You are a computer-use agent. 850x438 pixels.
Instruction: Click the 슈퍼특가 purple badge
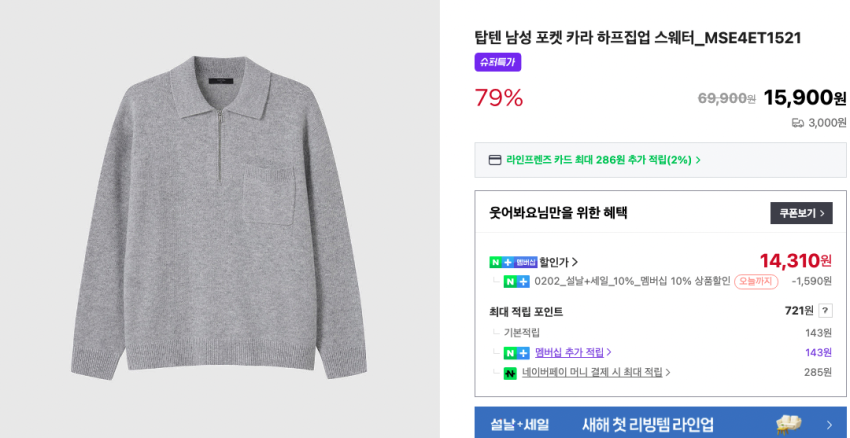click(497, 62)
